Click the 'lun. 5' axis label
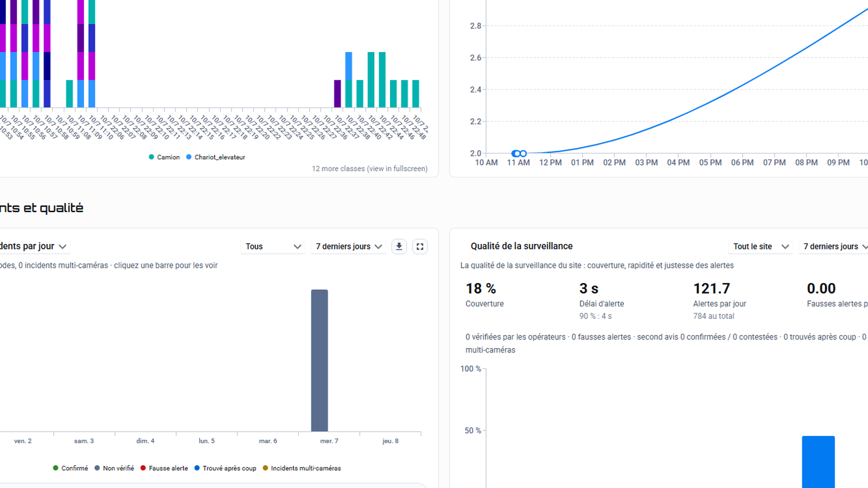The width and height of the screenshot is (868, 488). (x=207, y=441)
